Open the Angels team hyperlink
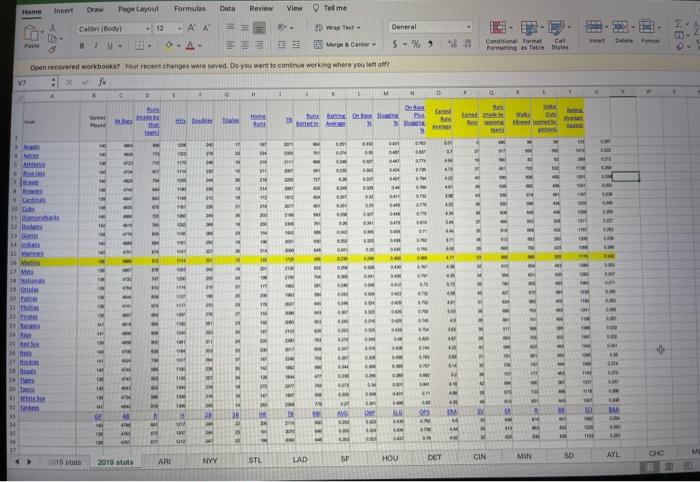This screenshot has height=482, width=700. pyautogui.click(x=31, y=147)
